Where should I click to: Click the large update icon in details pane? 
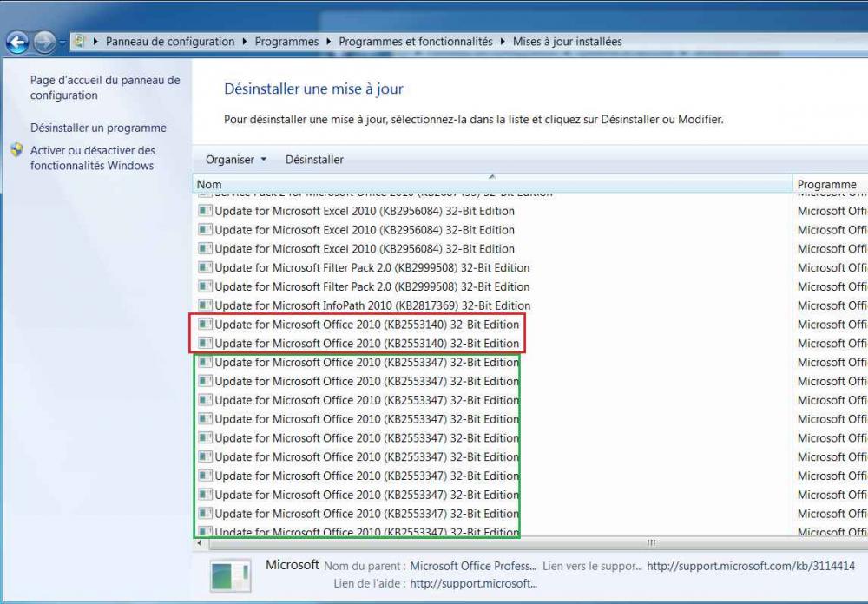tap(230, 575)
